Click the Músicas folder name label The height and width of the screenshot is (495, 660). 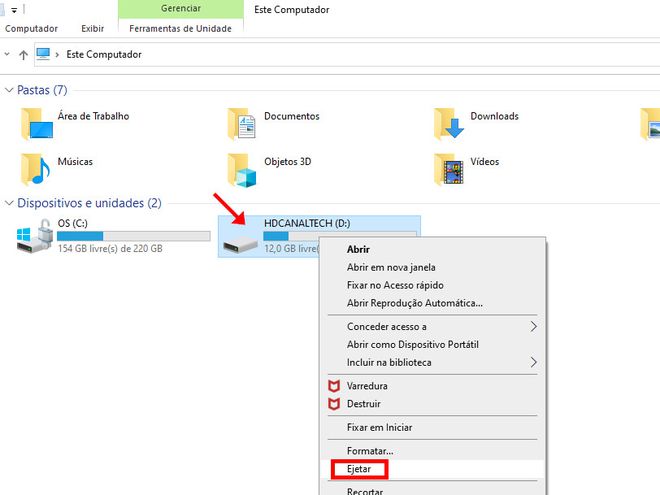click(x=75, y=162)
